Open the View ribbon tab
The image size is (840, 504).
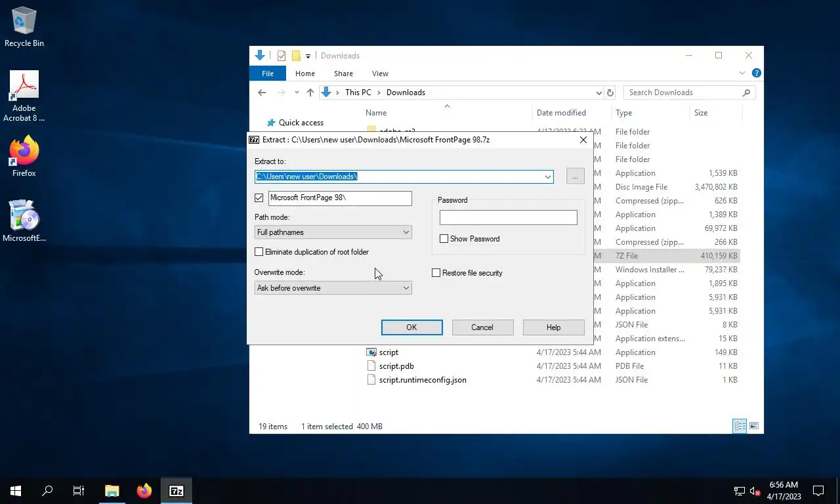380,73
